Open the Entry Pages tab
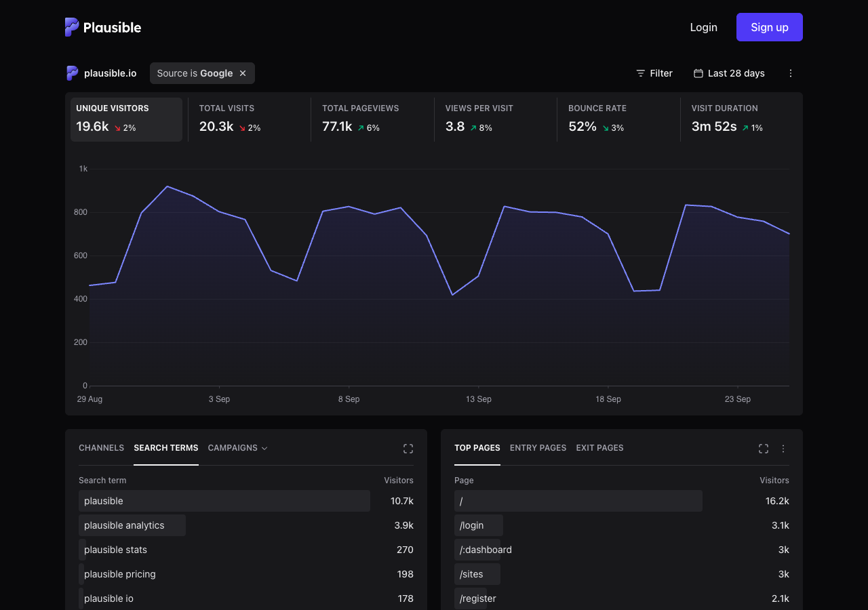 [538, 448]
